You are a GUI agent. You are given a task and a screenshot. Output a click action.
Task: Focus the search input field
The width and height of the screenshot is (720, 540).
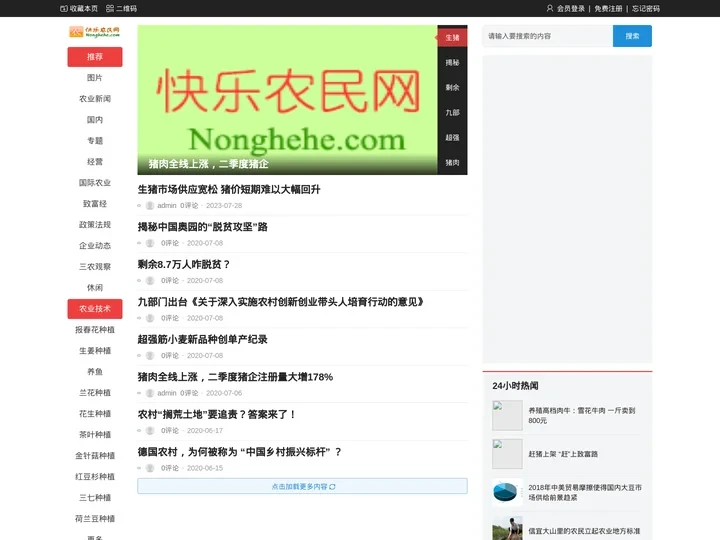tap(547, 36)
